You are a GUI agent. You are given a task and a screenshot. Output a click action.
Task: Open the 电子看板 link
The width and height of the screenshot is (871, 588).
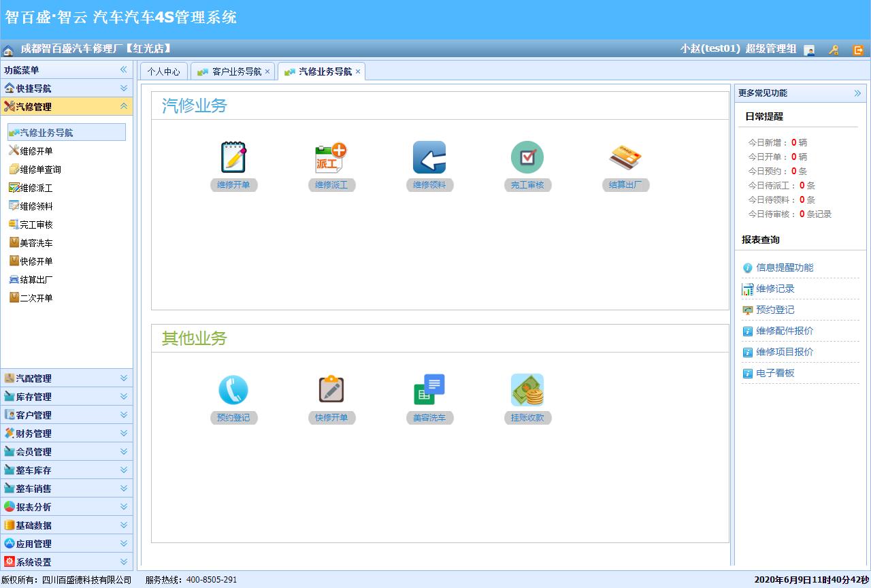(x=775, y=373)
